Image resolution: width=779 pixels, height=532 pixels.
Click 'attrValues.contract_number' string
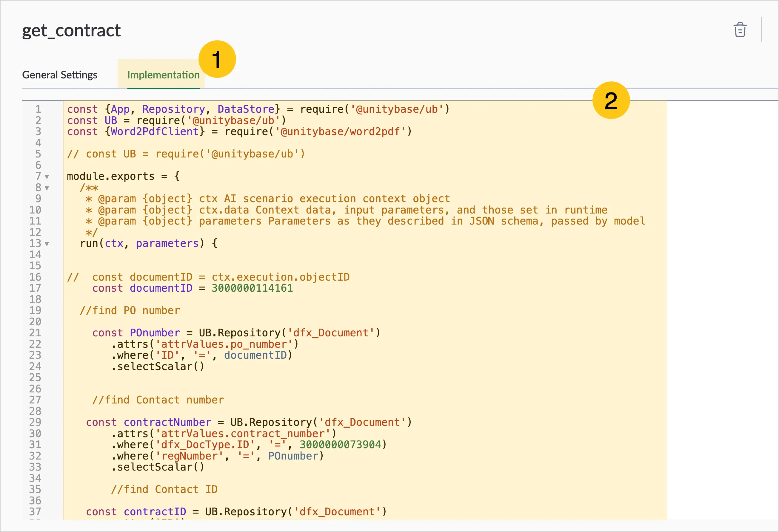tap(243, 434)
